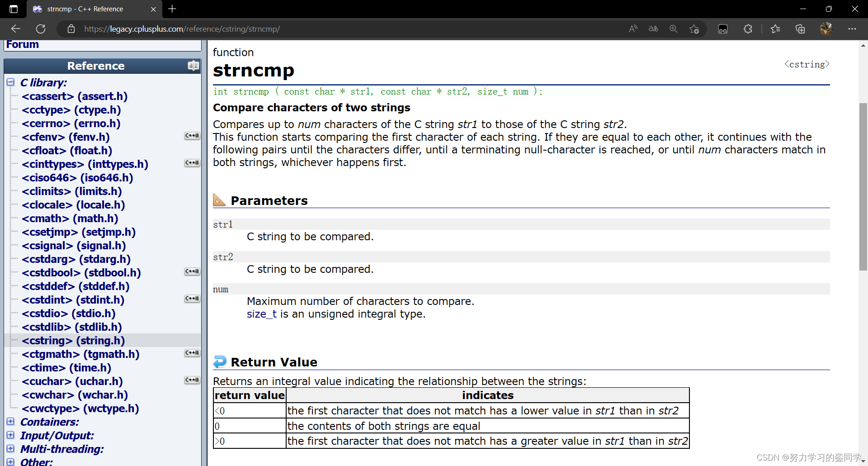
Task: Open <clocale> (locale.h) reference
Action: 73,205
